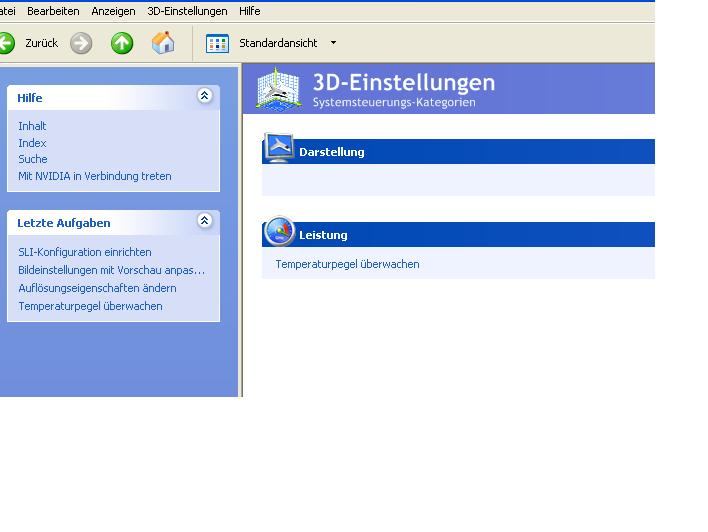Open Auflösungseigenschaften ändern task
This screenshot has height=532, width=708.
[x=97, y=288]
